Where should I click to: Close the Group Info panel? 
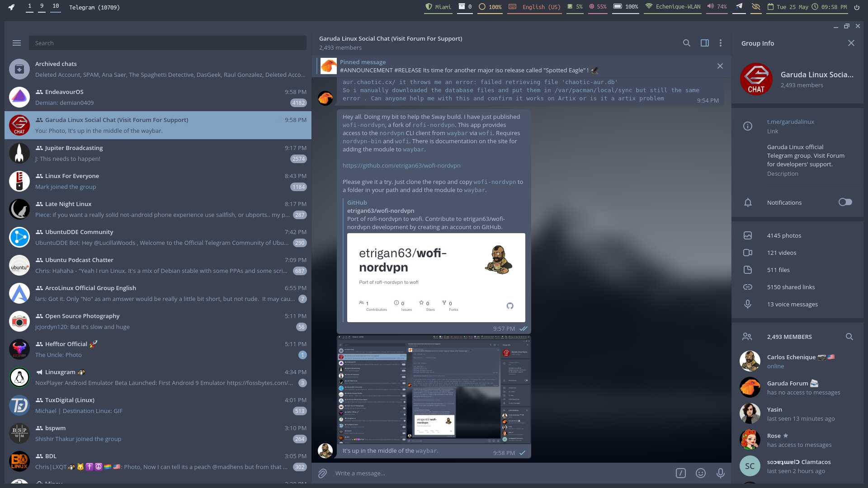(851, 43)
